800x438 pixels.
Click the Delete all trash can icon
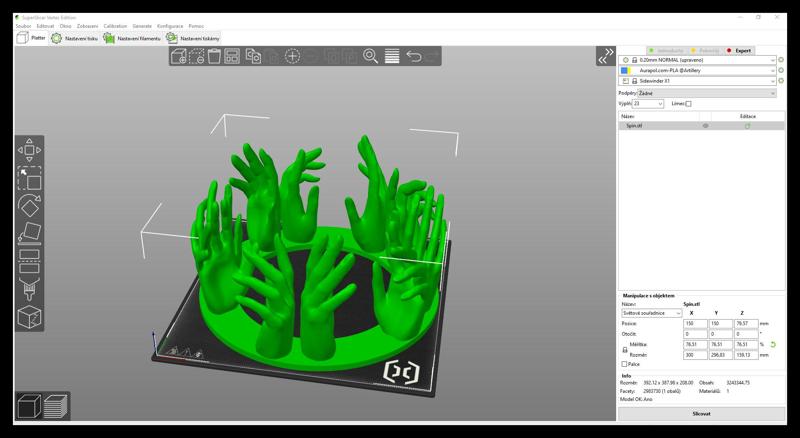coord(214,56)
